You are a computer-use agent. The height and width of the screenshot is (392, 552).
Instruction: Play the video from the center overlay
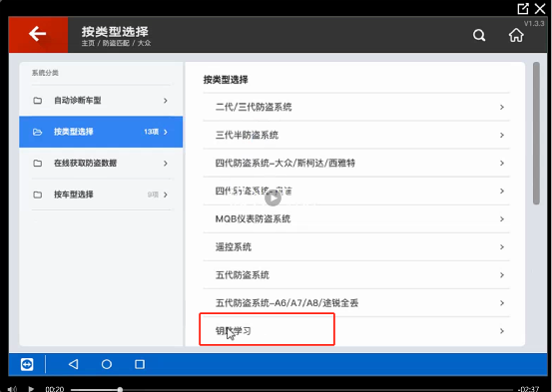[x=273, y=198]
